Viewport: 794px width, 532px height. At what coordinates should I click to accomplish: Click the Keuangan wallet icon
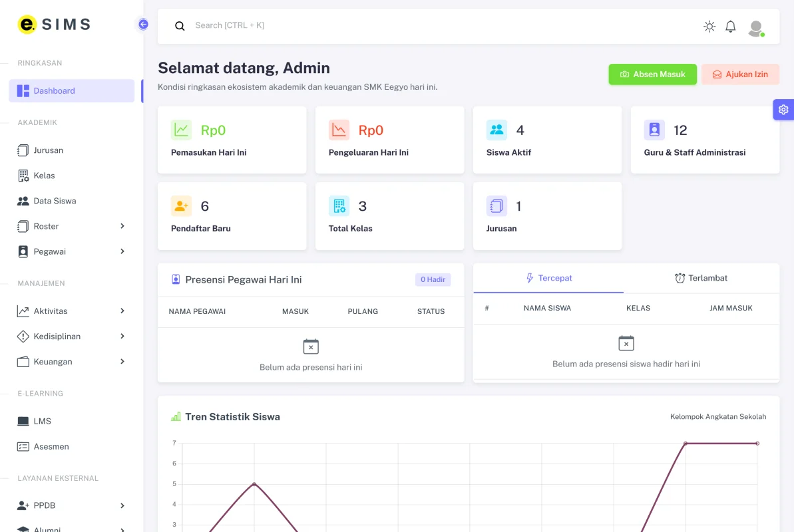23,361
